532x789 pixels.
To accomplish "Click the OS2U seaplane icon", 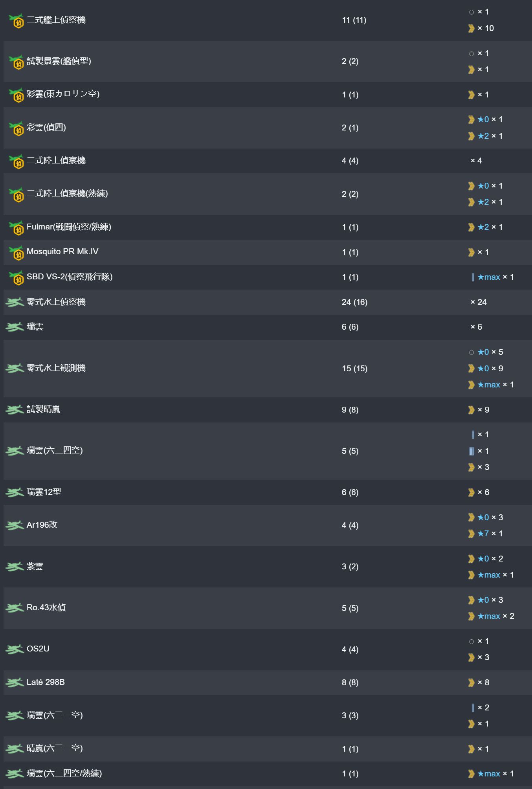I will pos(15,649).
